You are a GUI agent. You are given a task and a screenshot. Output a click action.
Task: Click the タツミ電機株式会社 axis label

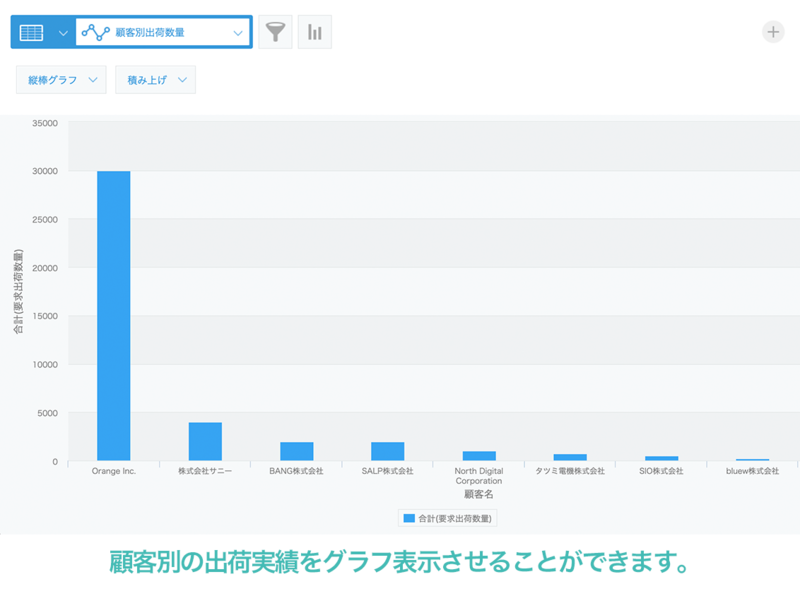(x=570, y=471)
